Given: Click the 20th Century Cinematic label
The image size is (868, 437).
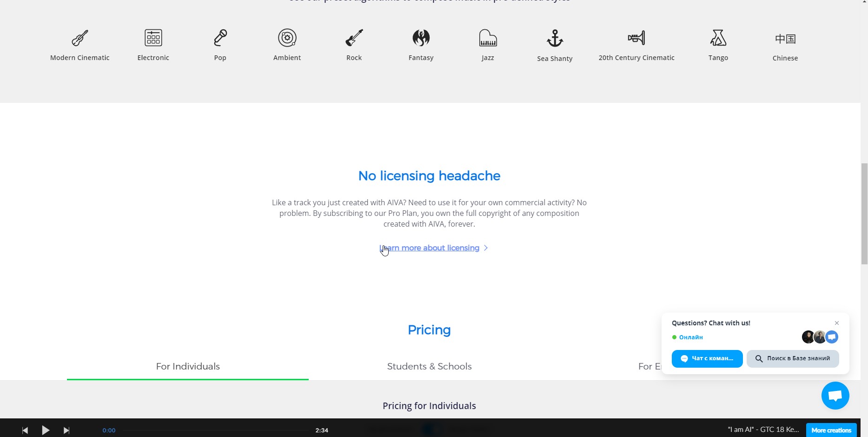Looking at the screenshot, I should point(636,58).
